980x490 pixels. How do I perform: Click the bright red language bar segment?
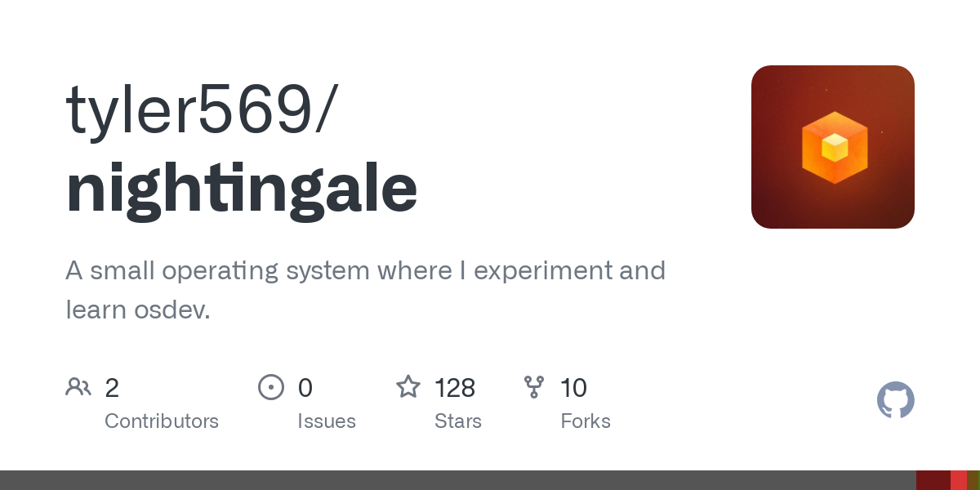click(959, 480)
